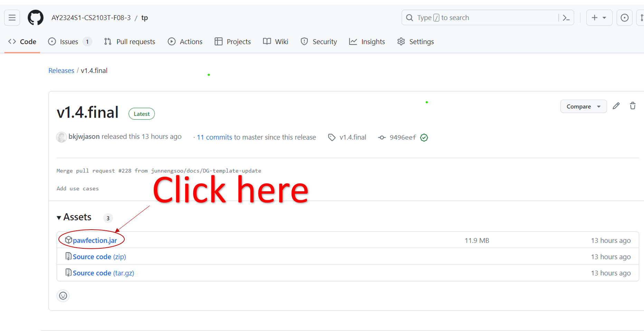
Task: Click bkjwjason's avatar image
Action: [61, 137]
